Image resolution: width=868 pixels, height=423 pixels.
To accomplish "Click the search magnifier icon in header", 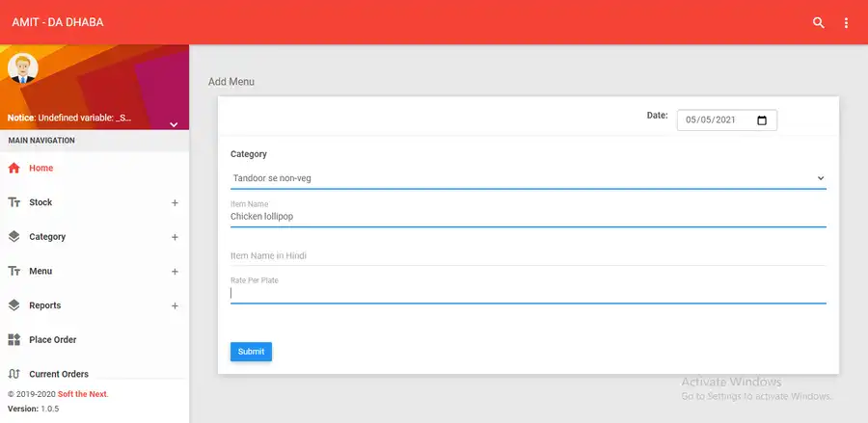I will (819, 23).
